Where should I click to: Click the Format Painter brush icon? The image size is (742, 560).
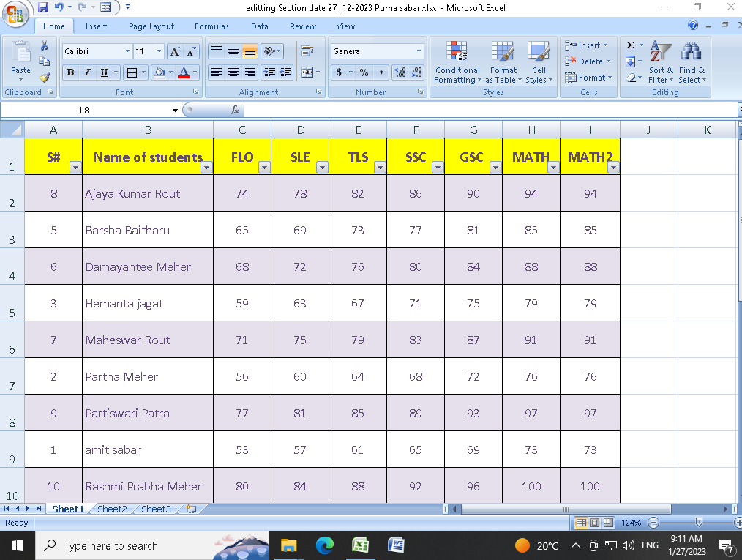(45, 77)
